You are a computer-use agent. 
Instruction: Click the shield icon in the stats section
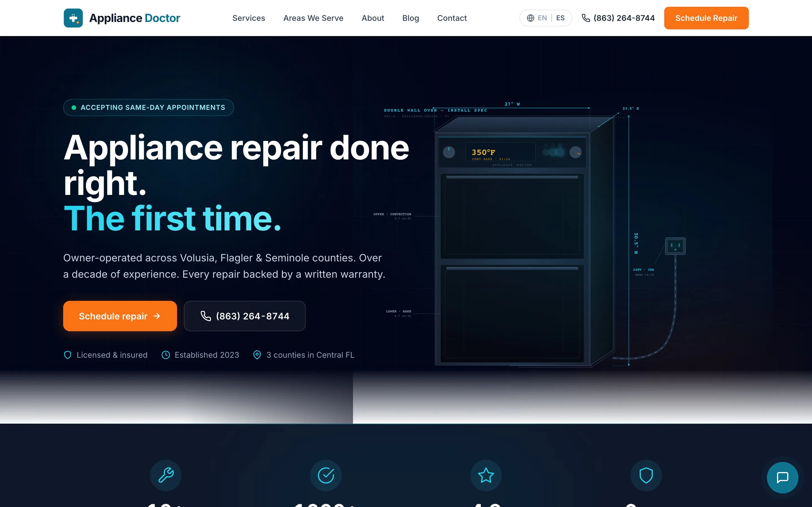646,475
